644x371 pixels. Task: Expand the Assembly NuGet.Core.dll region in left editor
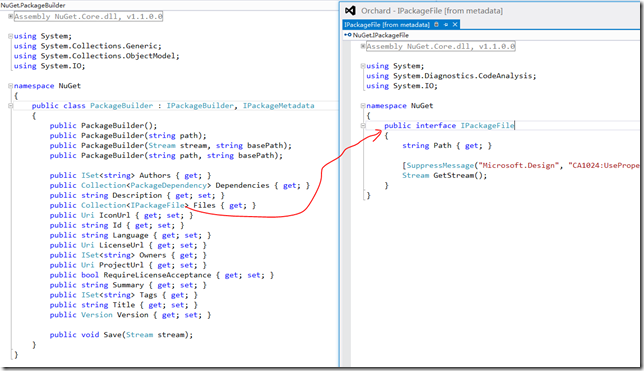[x=11, y=16]
